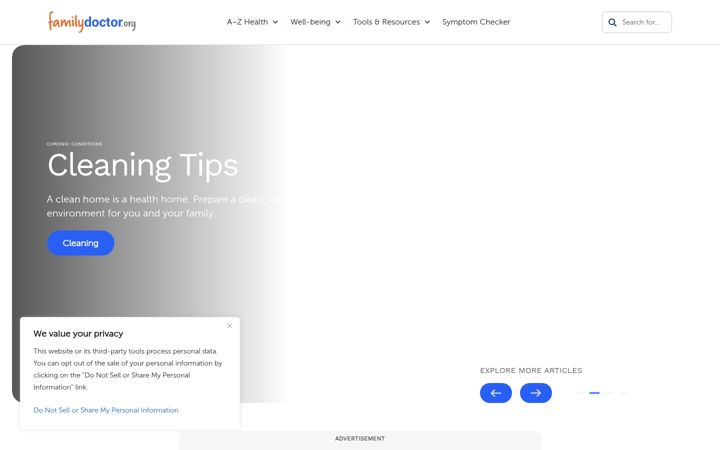The height and width of the screenshot is (450, 720).
Task: Open the Cleaning Tips headline
Action: coord(143,165)
